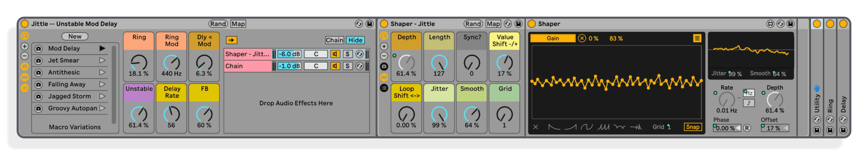868x155 pixels.
Task: Open Shaper's multimap list icon
Action: [x=697, y=38]
